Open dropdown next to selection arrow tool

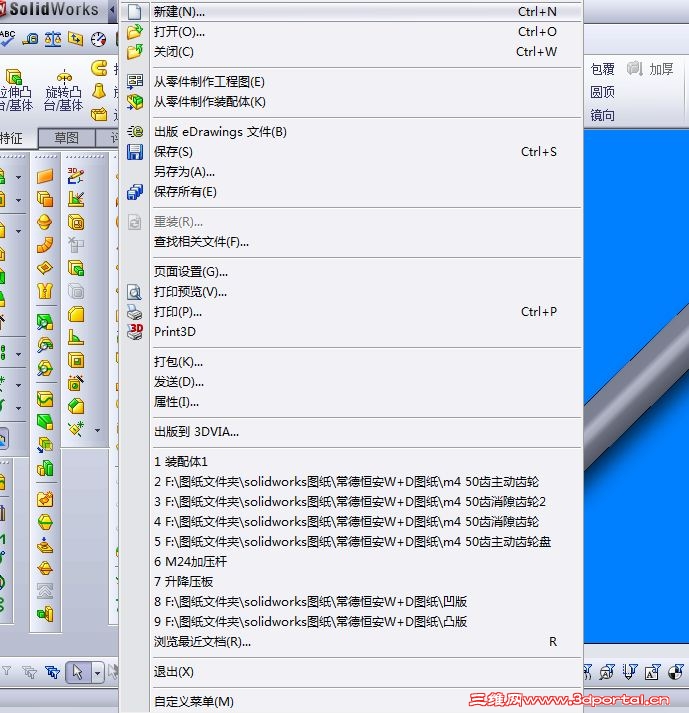pyautogui.click(x=97, y=672)
